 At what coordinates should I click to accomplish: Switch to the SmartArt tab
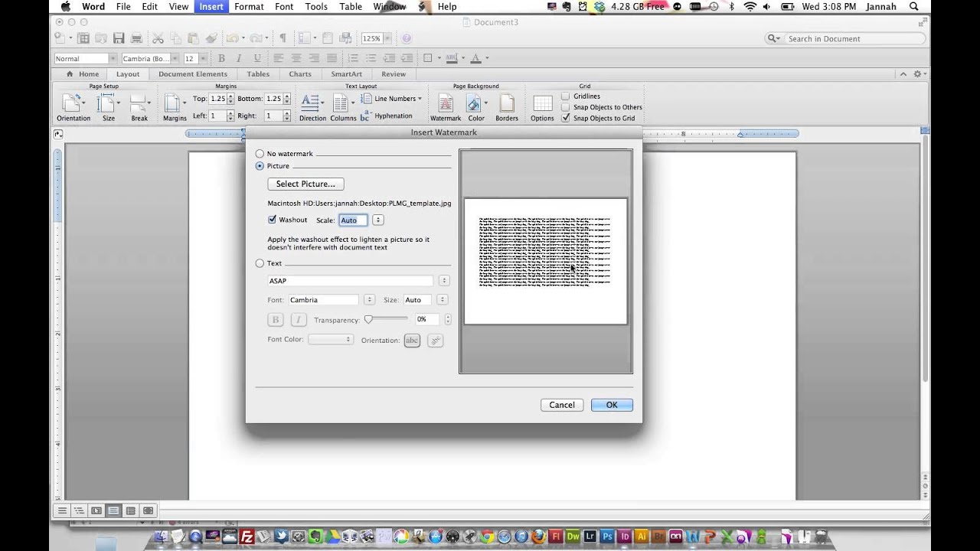point(346,74)
